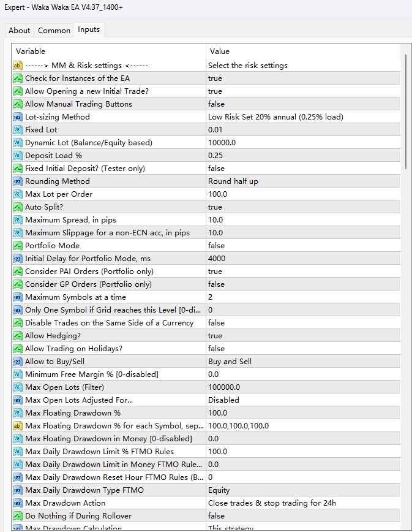Toggle Allow Trading on Holidays? value false
The width and height of the screenshot is (412, 532).
303,349
